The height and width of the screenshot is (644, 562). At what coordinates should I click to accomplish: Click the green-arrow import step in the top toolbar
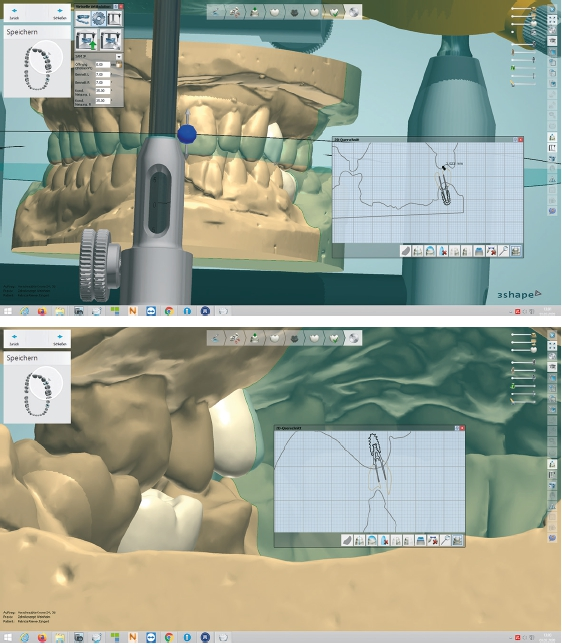(x=255, y=12)
